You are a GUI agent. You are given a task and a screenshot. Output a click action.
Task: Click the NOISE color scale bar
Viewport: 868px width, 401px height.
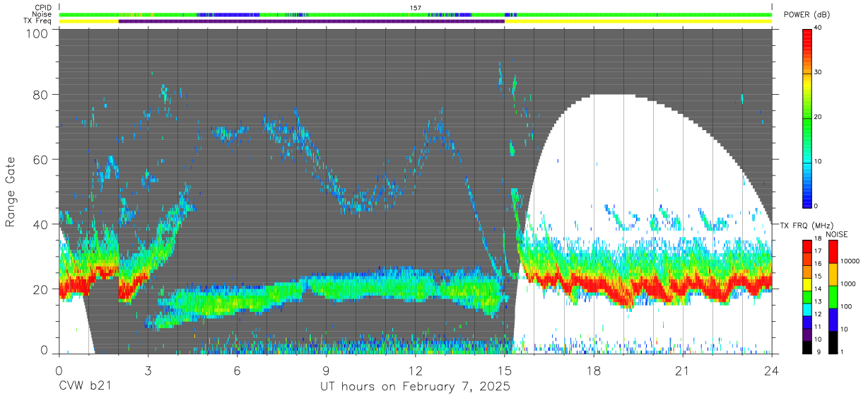(x=832, y=296)
